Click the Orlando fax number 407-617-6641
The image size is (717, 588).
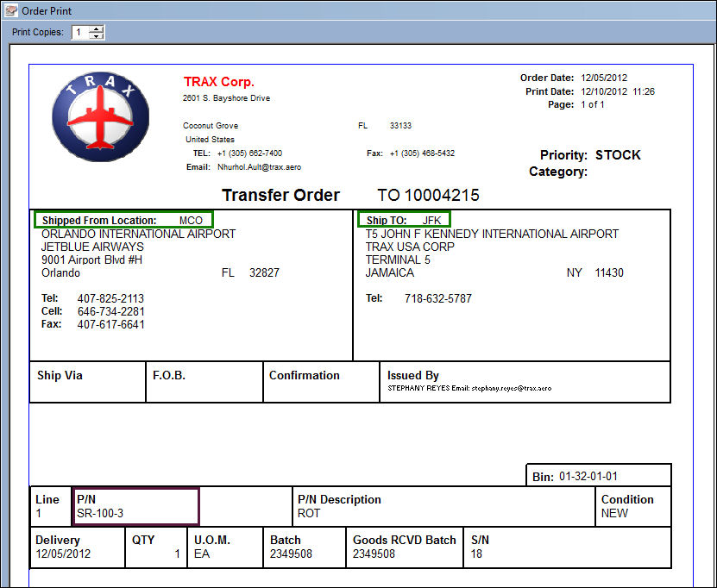110,324
